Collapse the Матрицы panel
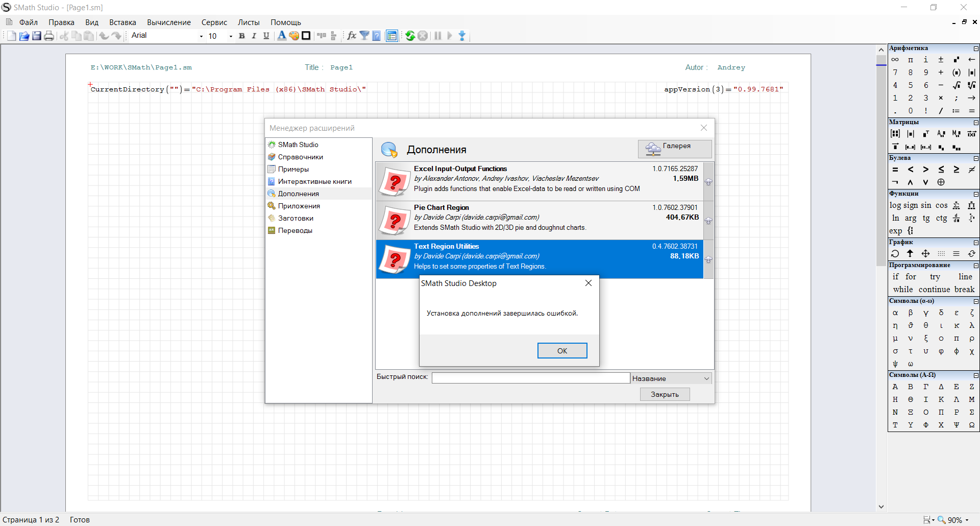The height and width of the screenshot is (526, 980). [x=976, y=123]
